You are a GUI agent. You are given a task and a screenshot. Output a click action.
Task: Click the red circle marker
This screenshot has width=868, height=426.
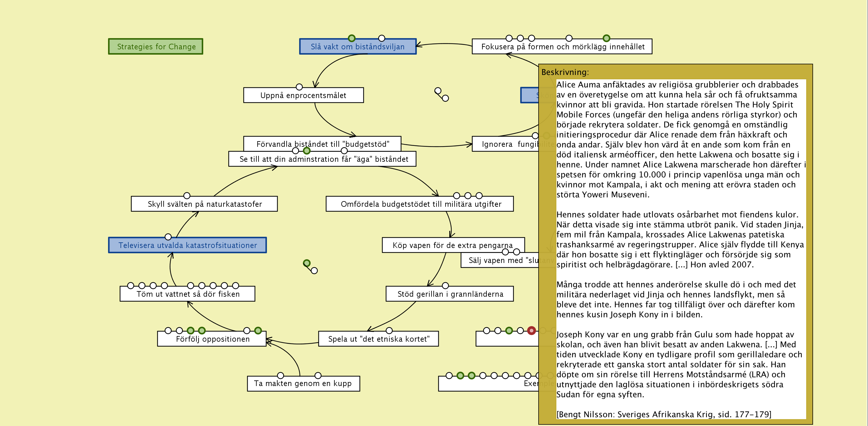click(531, 331)
